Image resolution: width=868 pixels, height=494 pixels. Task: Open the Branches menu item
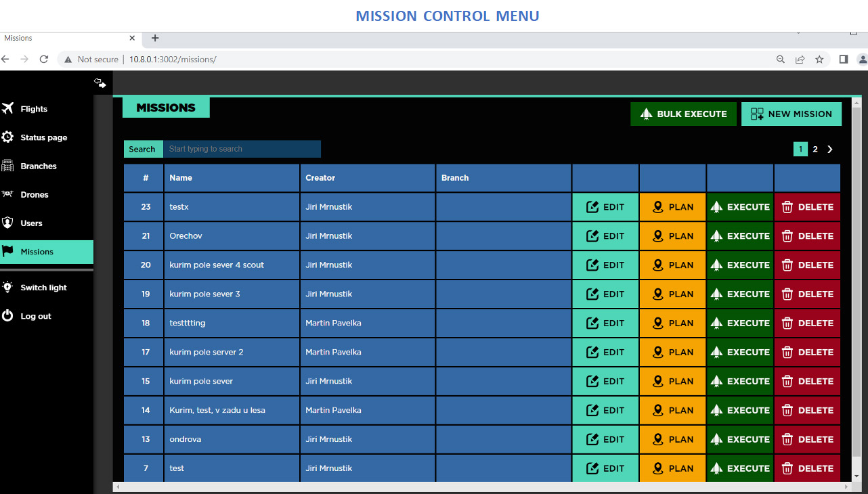coord(38,166)
